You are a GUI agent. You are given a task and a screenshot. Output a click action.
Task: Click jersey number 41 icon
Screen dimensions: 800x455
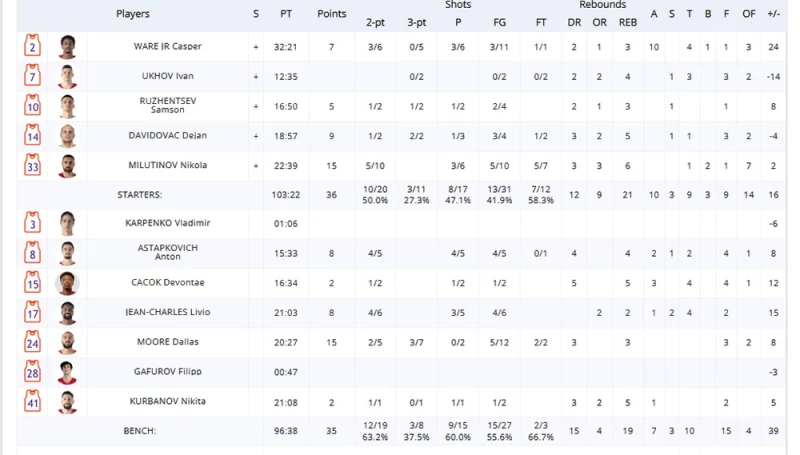[x=33, y=402]
